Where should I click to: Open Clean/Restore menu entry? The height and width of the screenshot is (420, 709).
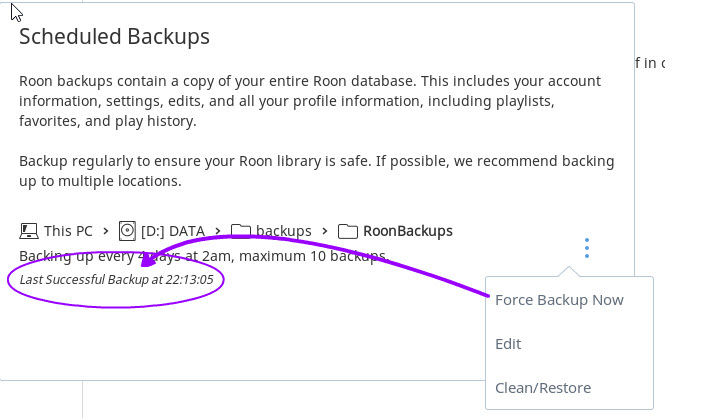pos(543,387)
